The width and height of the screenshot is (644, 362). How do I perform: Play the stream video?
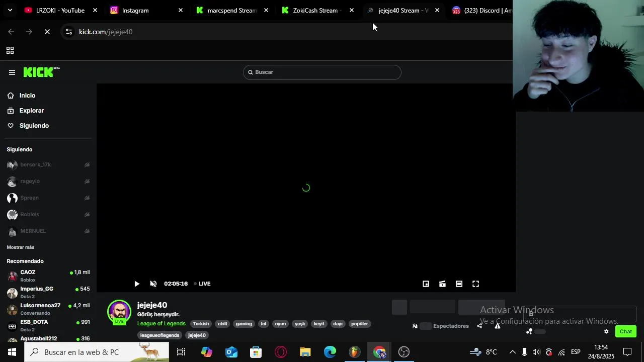click(137, 284)
